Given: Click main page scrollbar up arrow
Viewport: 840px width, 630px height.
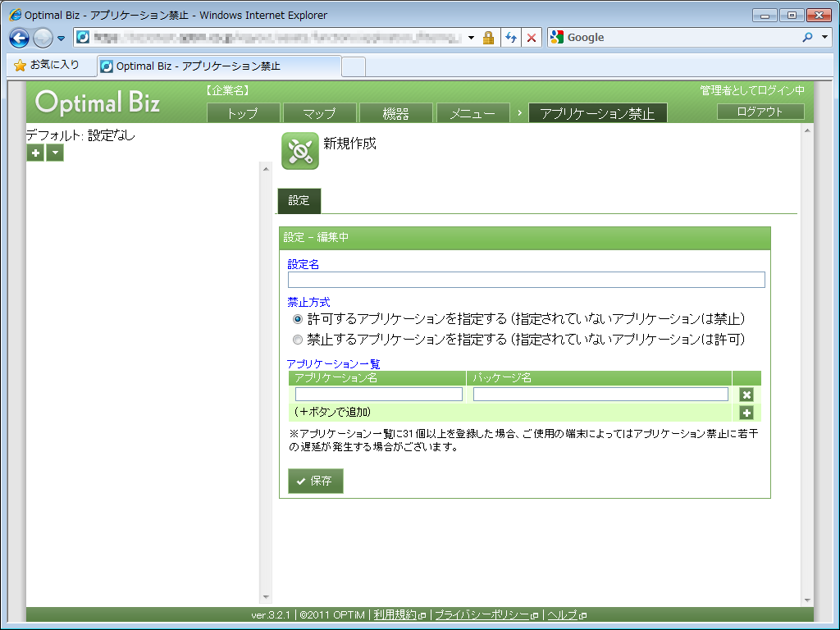Looking at the screenshot, I should tap(807, 130).
